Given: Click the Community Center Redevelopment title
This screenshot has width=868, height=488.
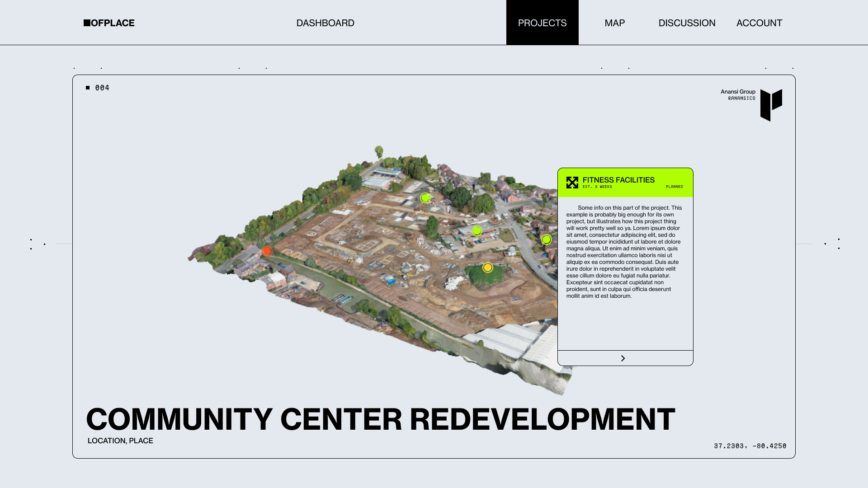Looking at the screenshot, I should click(x=380, y=419).
